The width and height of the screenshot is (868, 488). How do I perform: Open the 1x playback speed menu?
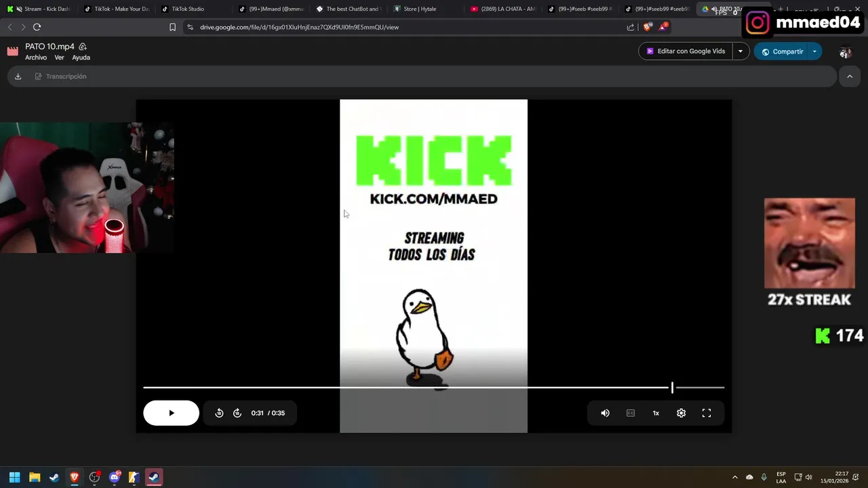pos(656,413)
